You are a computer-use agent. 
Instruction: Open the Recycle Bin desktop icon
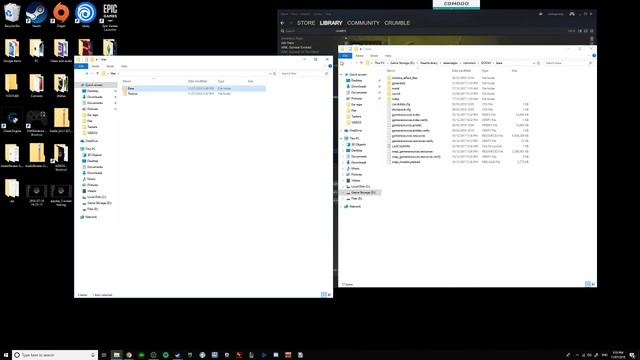[12, 15]
